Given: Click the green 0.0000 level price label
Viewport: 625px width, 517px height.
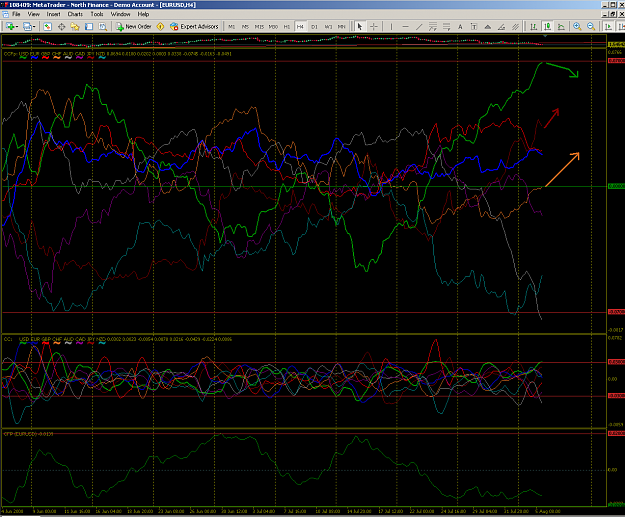Looking at the screenshot, I should (x=616, y=186).
